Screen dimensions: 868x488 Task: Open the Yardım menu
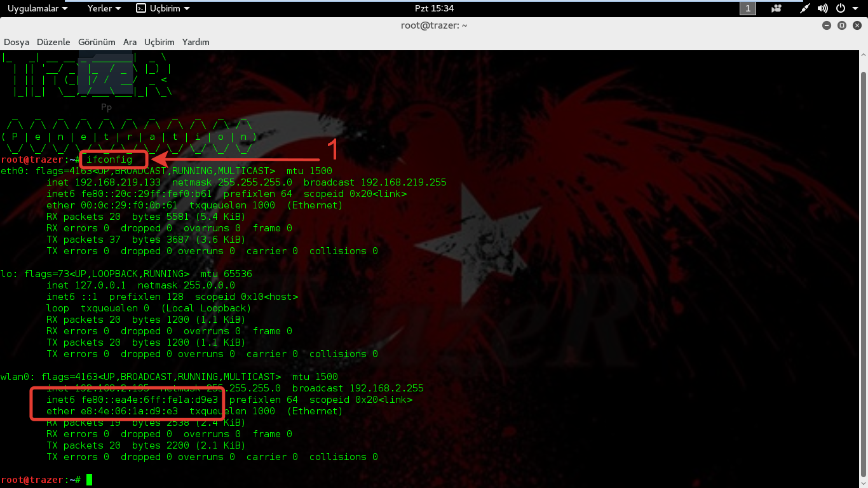(196, 42)
